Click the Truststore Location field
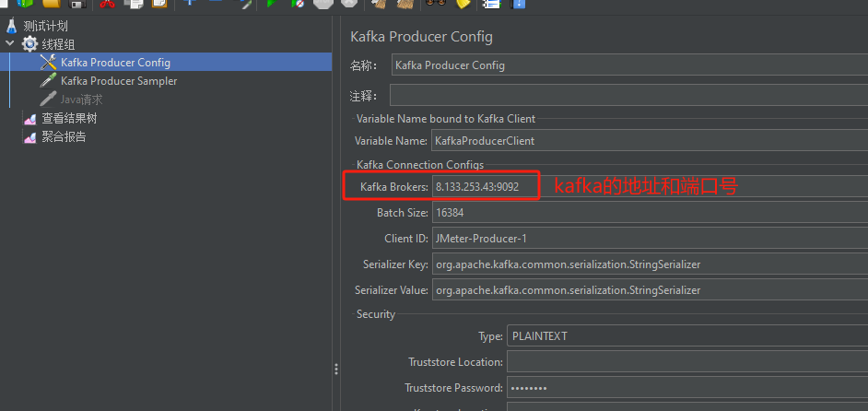The width and height of the screenshot is (868, 411). click(687, 362)
